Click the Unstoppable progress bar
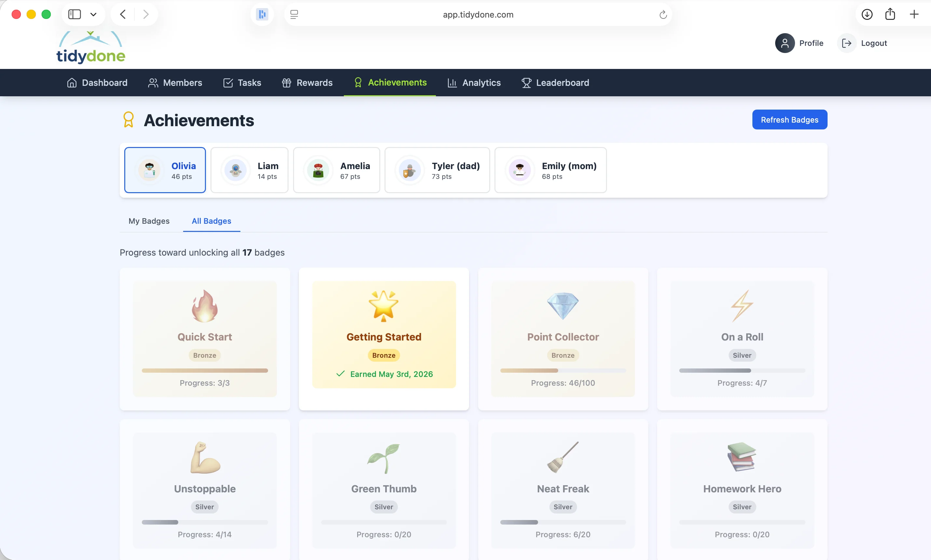 pyautogui.click(x=205, y=522)
